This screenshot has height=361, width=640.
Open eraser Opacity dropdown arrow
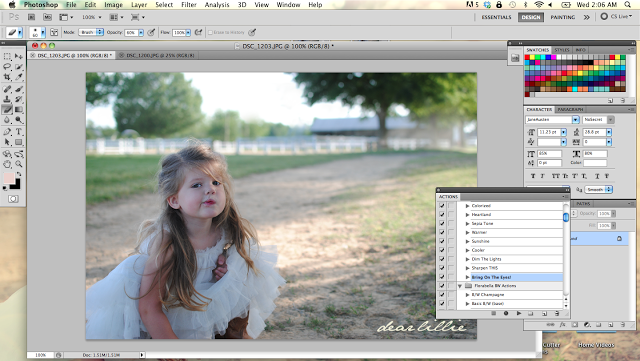(141, 32)
